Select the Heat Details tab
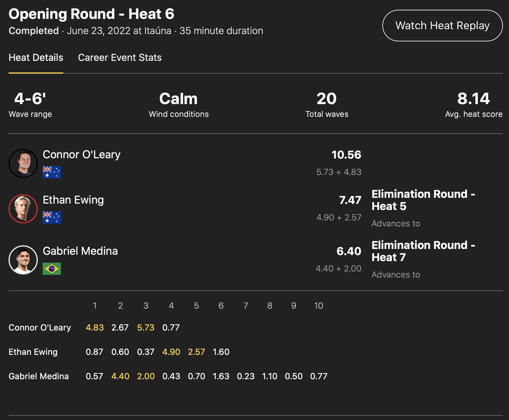This screenshot has height=420, width=509. tap(36, 58)
